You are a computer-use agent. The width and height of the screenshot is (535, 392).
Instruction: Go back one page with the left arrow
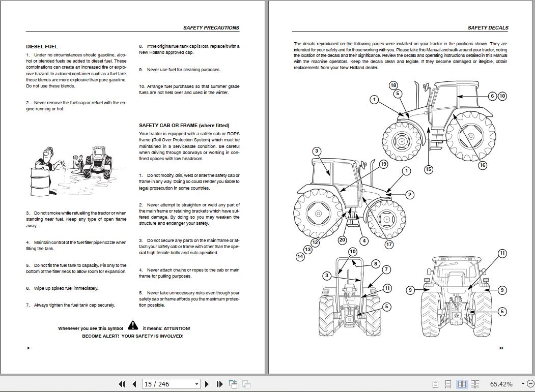pyautogui.click(x=133, y=384)
